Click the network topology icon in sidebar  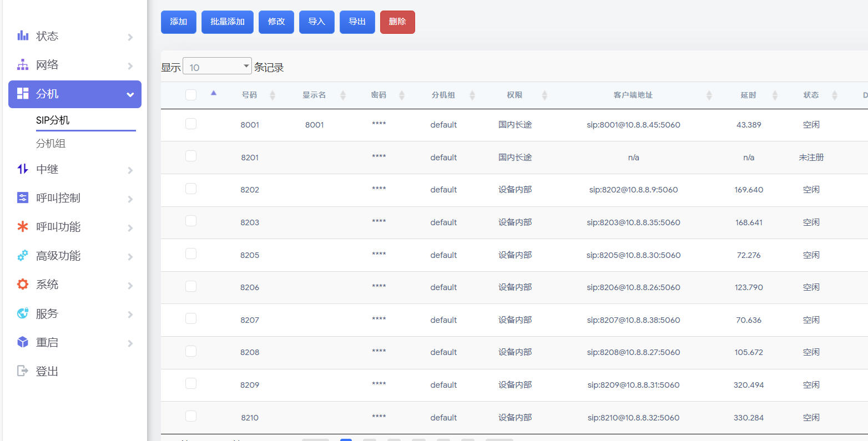pyautogui.click(x=23, y=65)
